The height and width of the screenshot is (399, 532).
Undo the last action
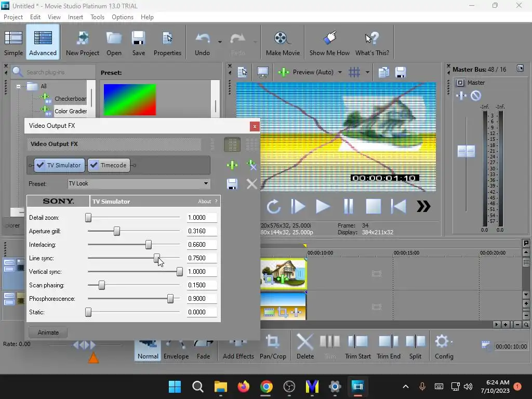202,43
